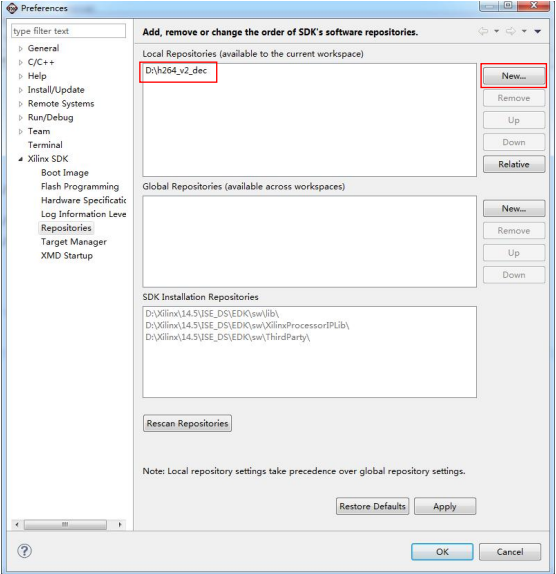
Task: Select Install/Update in the tree
Action: pos(56,90)
